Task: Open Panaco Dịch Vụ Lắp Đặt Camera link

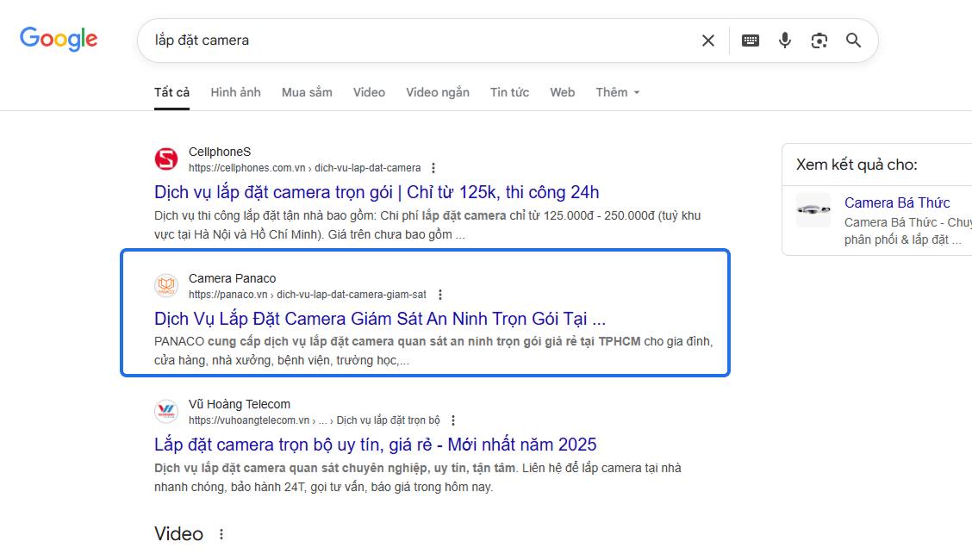Action: pos(380,319)
